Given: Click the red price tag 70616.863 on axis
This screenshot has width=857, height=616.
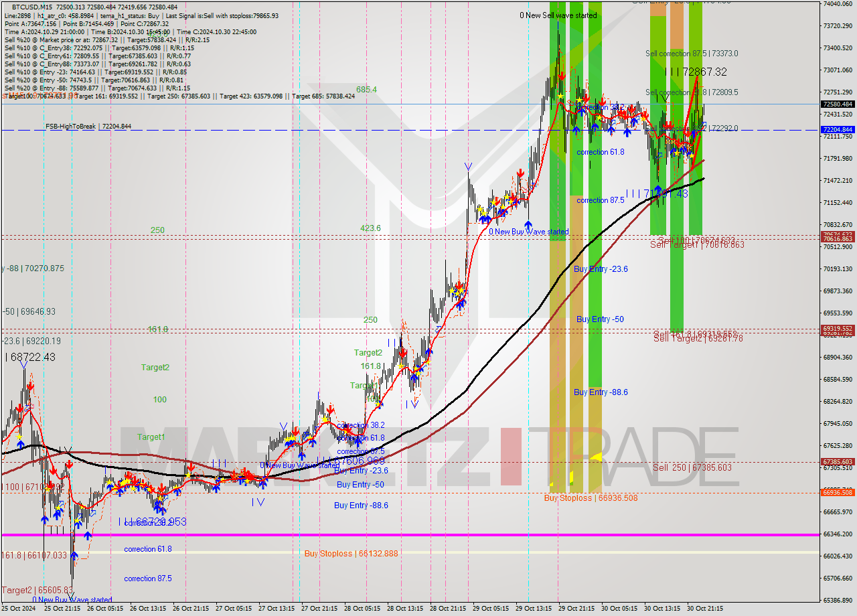Looking at the screenshot, I should pos(838,239).
